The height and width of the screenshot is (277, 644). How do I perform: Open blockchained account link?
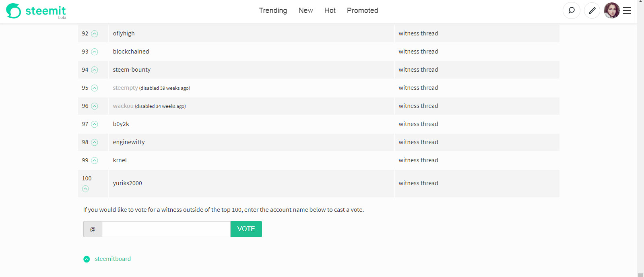pyautogui.click(x=131, y=52)
